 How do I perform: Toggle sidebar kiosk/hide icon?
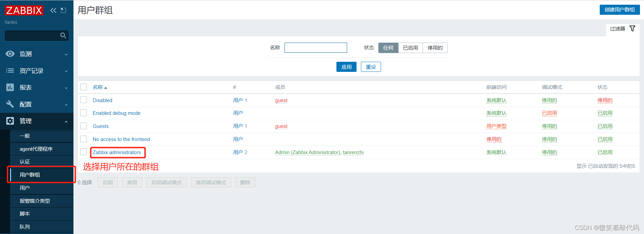(x=63, y=10)
